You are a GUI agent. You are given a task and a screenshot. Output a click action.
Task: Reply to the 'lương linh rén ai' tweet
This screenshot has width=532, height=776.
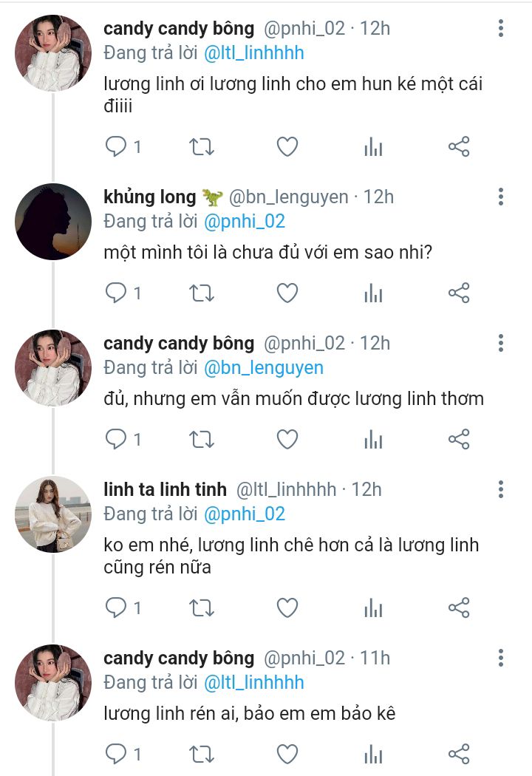pos(116,755)
